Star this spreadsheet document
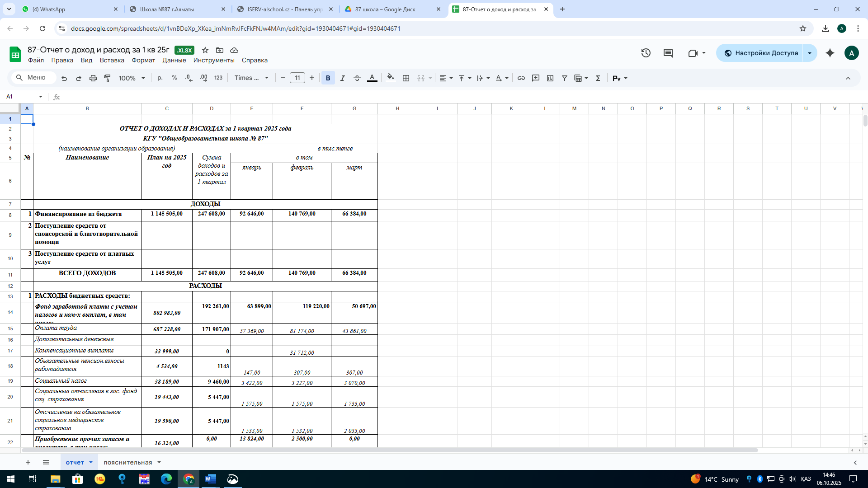The width and height of the screenshot is (868, 488). 205,50
